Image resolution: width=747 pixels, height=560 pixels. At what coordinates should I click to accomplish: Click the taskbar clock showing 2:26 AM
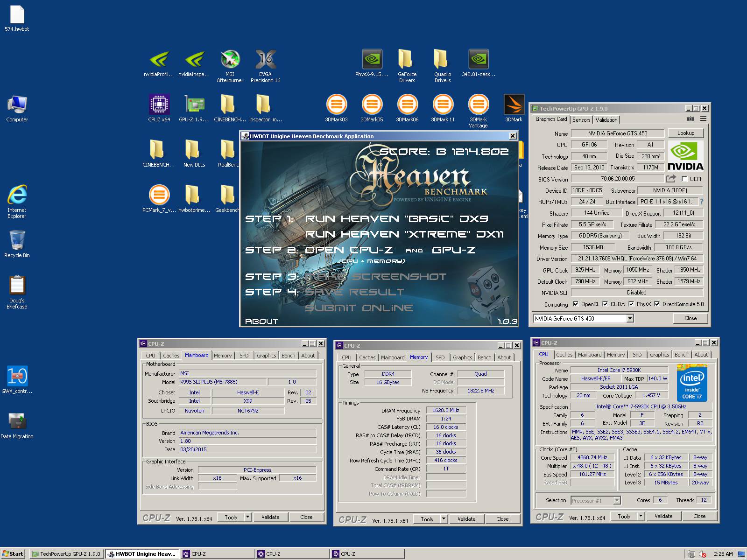tap(723, 554)
